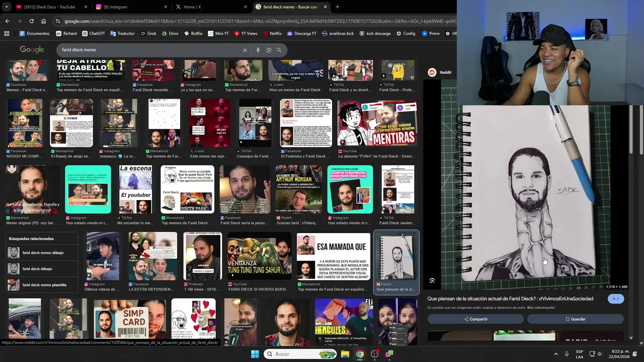This screenshot has height=362, width=644.
Task: Open kick descarga bookmark
Action: coord(375,34)
